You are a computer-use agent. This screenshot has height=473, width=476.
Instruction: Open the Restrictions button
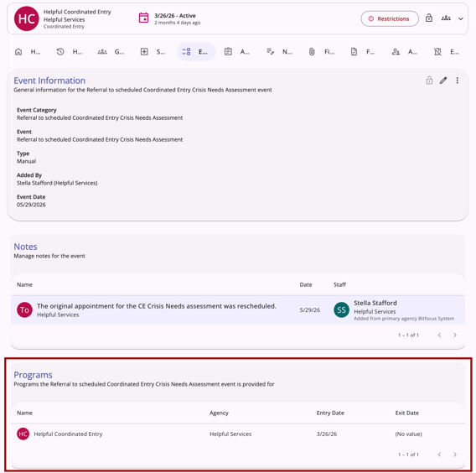390,18
